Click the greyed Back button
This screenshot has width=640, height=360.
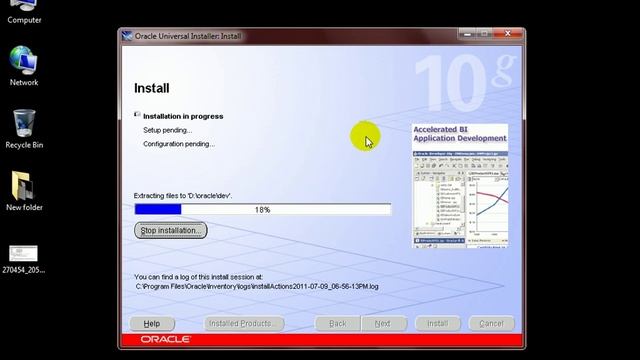click(x=338, y=324)
